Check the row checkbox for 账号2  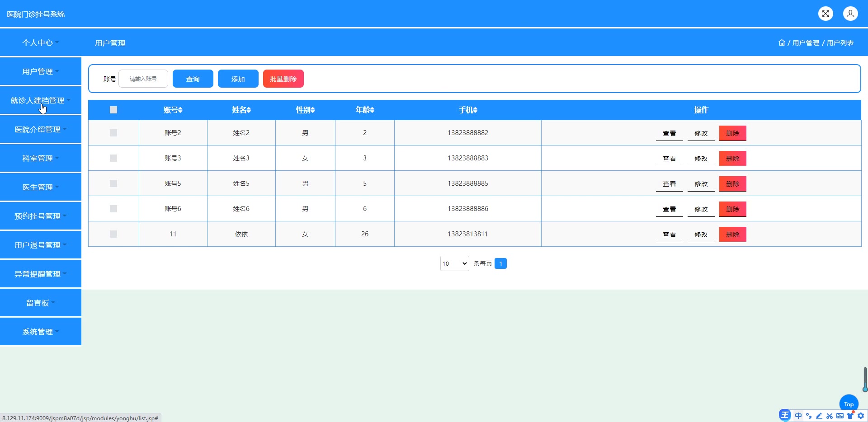click(113, 133)
